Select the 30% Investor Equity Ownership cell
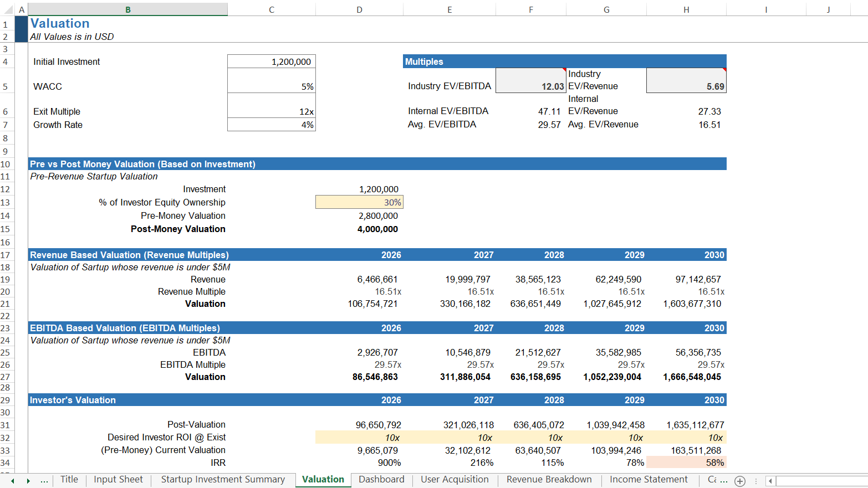This screenshot has height=488, width=868. pos(359,202)
